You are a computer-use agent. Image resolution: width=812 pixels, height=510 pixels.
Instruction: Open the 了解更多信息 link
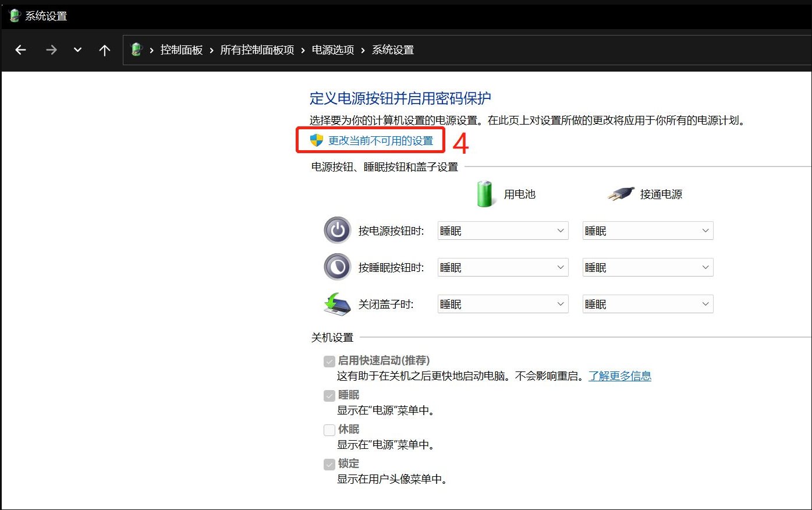click(620, 376)
